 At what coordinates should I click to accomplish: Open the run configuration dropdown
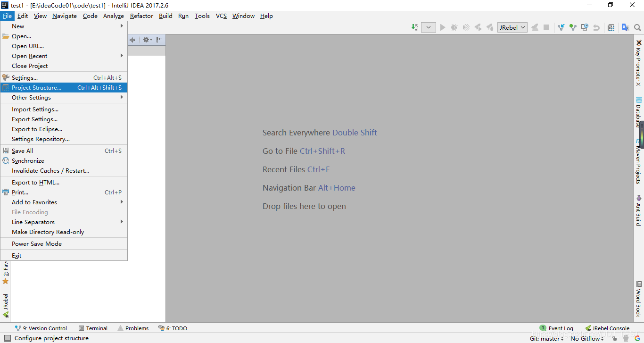[x=428, y=27]
